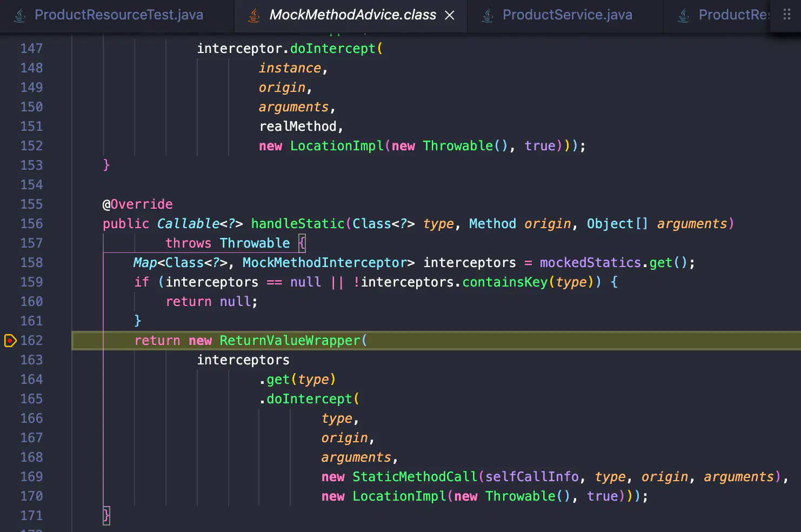801x532 pixels.
Task: Click 'origin' on line 167
Action: coord(344,438)
